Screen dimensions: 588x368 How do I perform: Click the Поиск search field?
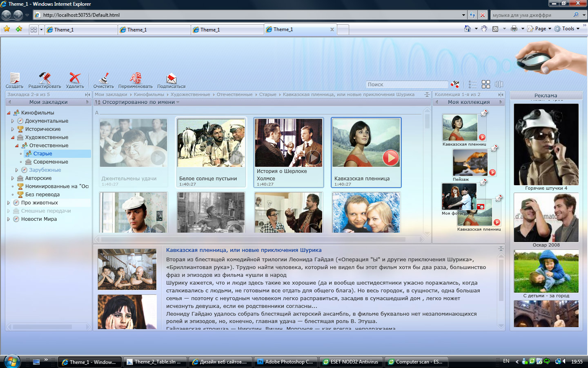click(x=407, y=84)
